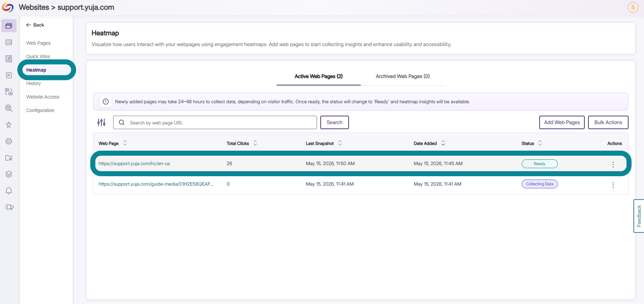Open Website Access menu item
The height and width of the screenshot is (304, 644).
(43, 97)
